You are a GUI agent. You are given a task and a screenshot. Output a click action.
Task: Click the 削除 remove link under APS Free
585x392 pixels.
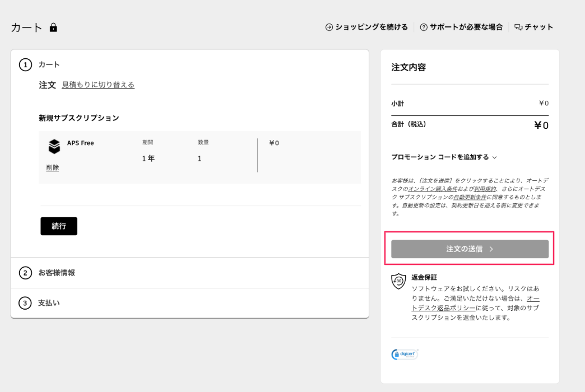[x=52, y=167]
